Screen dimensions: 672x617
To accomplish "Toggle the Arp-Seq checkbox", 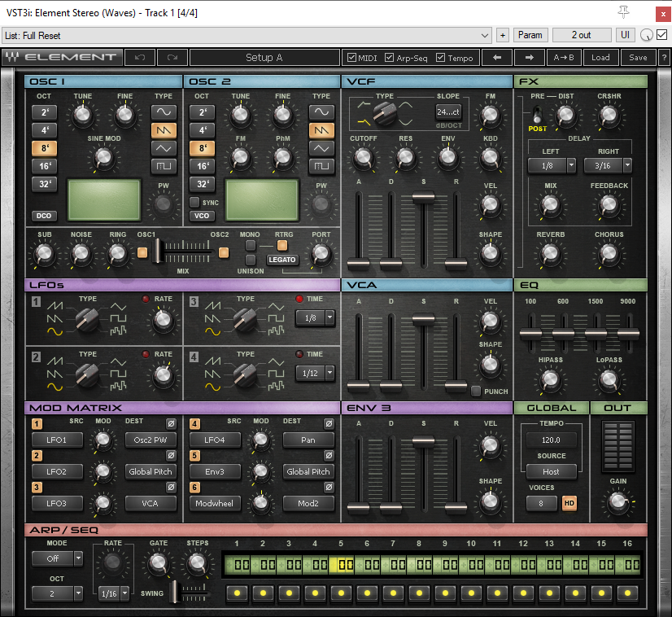I will click(389, 58).
